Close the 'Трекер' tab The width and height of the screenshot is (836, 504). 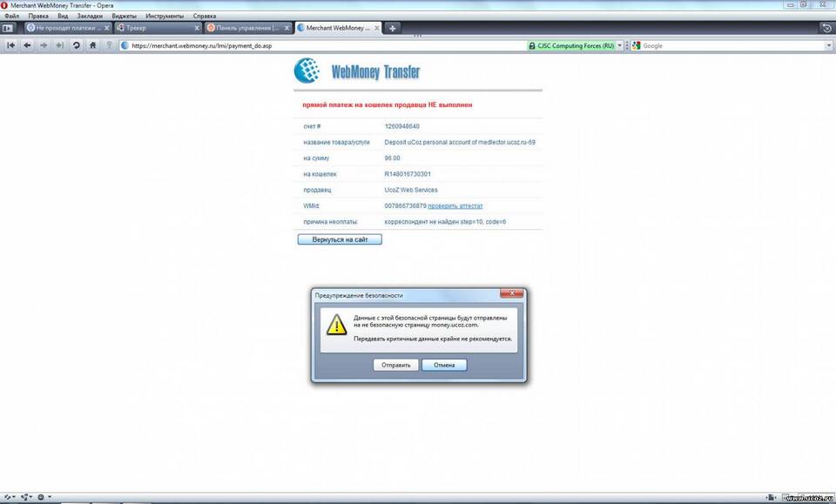(x=197, y=28)
